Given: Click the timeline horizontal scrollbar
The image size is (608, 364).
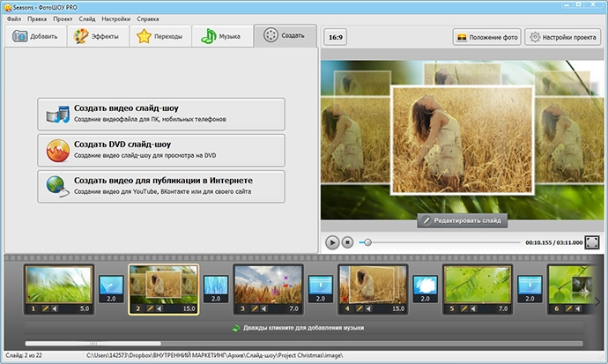Looking at the screenshot, I should click(304, 344).
